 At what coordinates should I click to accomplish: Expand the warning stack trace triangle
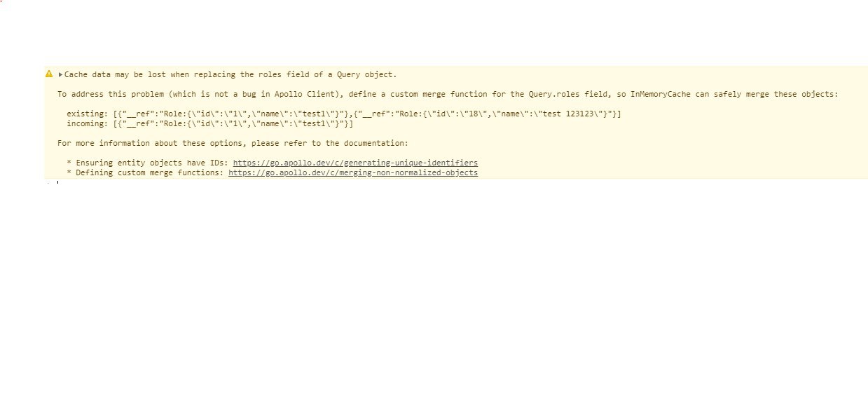pos(61,74)
